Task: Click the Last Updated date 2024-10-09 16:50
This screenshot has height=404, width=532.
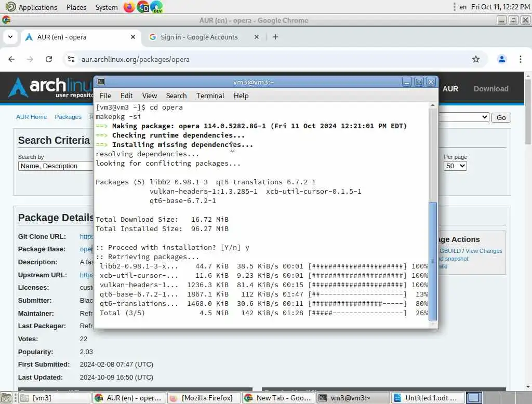Action: point(116,377)
